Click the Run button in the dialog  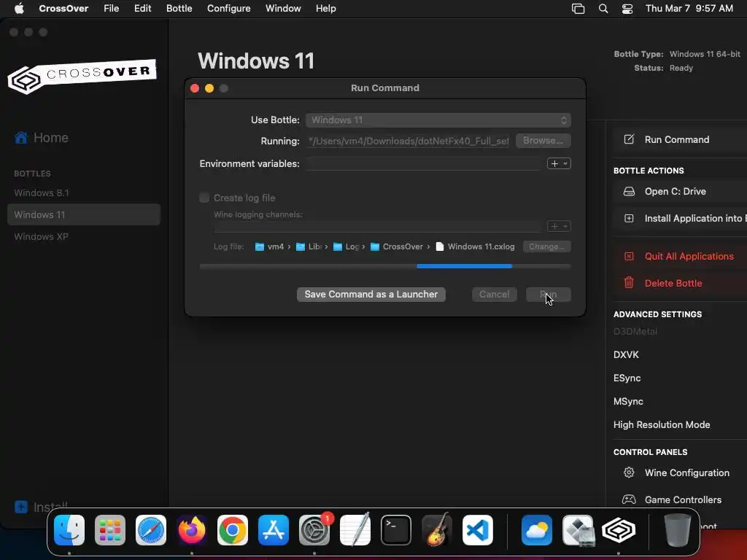[549, 295]
